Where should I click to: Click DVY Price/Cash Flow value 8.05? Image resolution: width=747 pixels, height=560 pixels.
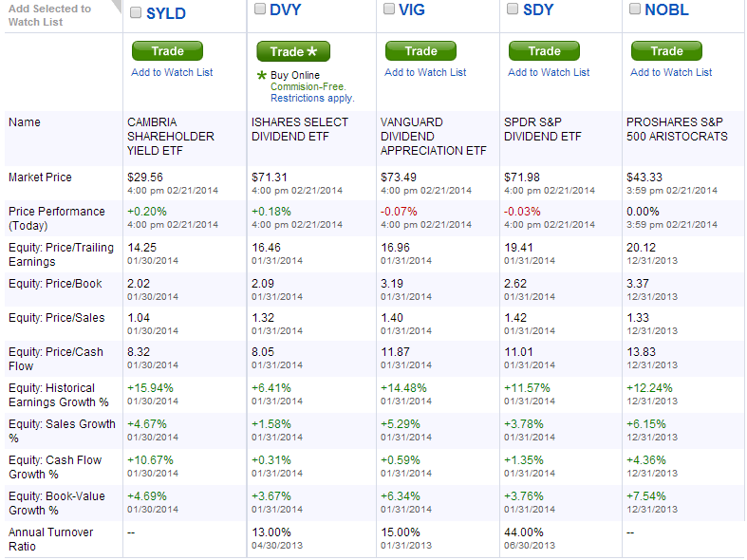click(263, 352)
